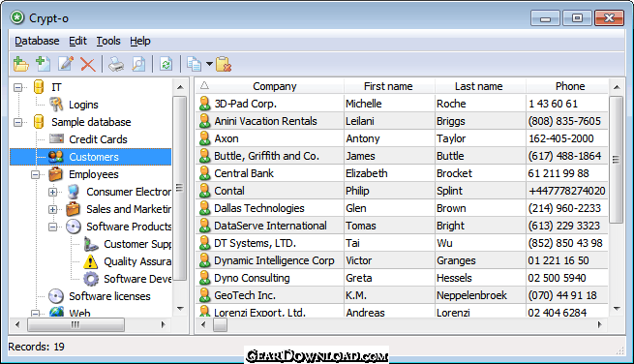Screen dimensions: 634x364
Task: Select Dynamic Intelligence Corp row
Action: click(402, 260)
